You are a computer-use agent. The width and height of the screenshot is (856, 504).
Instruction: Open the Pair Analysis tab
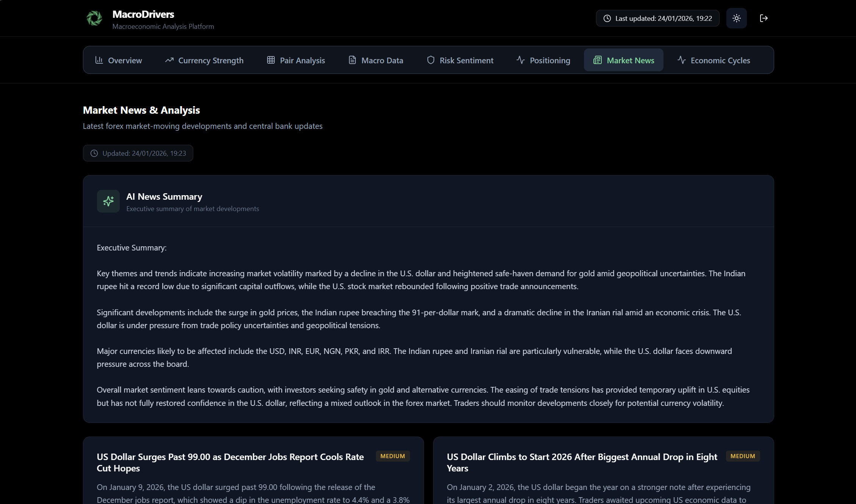(x=296, y=60)
